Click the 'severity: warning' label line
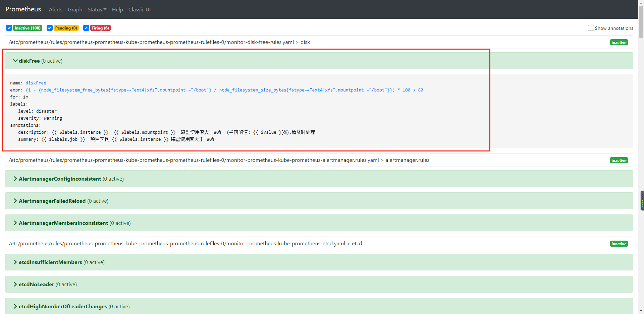 40,118
